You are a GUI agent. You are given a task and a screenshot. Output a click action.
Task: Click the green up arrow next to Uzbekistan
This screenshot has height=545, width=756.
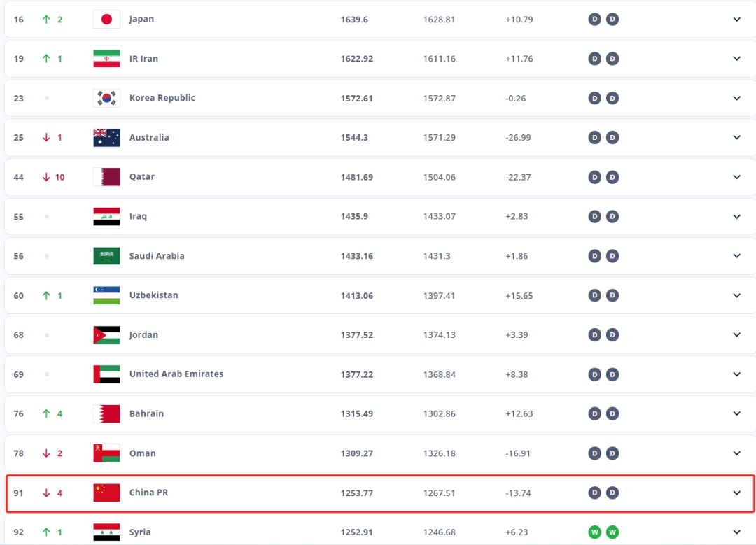tap(45, 295)
